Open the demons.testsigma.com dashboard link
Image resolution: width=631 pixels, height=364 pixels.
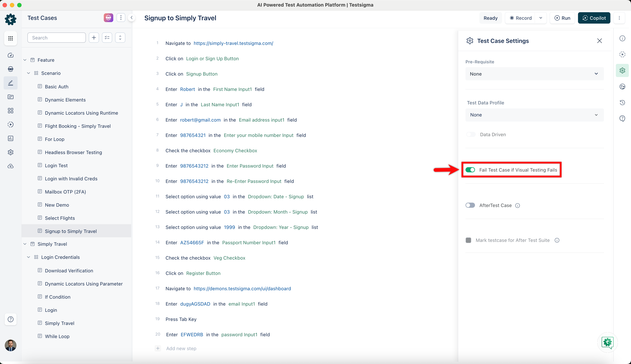coord(242,288)
